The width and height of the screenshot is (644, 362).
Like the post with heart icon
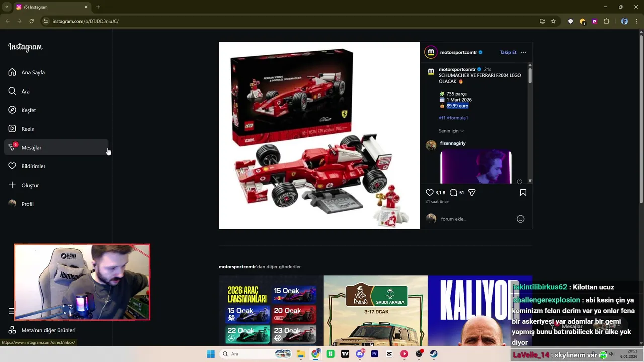[429, 193]
